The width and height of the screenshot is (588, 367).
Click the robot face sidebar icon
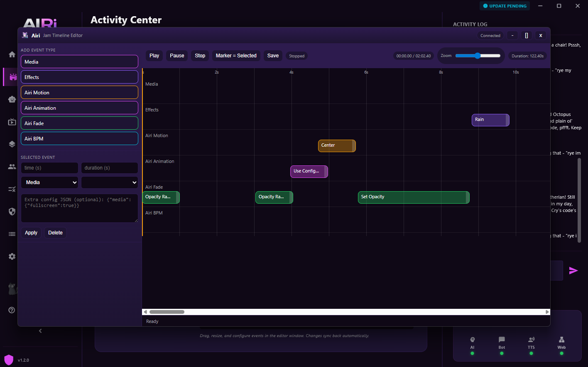pos(12,99)
